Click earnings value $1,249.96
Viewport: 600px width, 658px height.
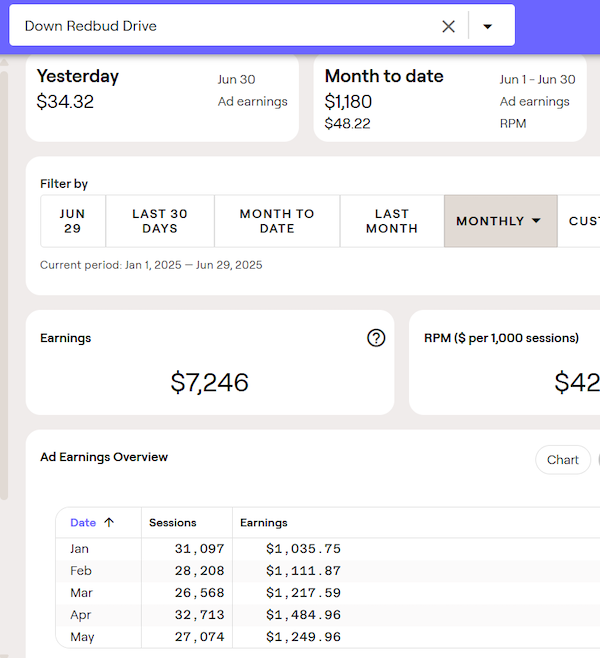(303, 637)
